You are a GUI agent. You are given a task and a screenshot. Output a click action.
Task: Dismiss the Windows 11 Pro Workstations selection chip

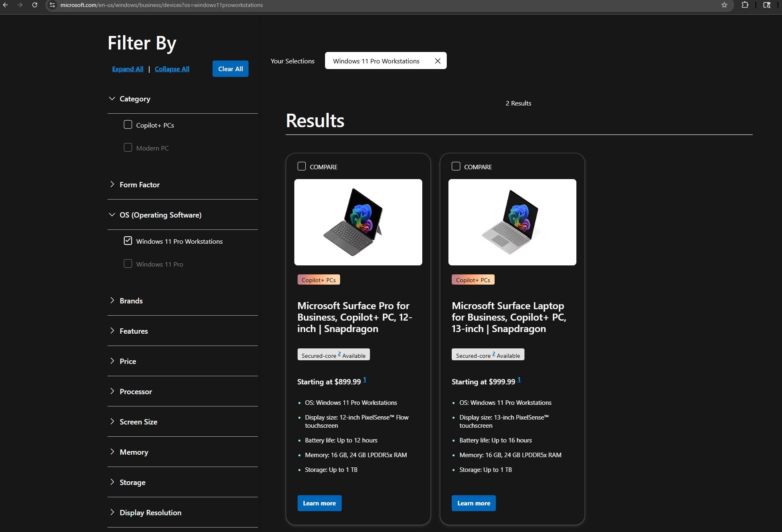tap(437, 61)
